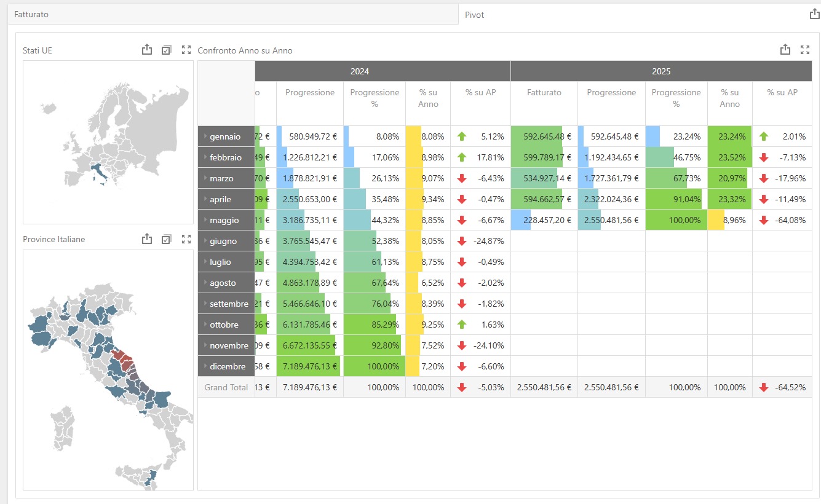Screen dimensions: 821x504
Task: Expand the febbraio row
Action: pyautogui.click(x=205, y=157)
